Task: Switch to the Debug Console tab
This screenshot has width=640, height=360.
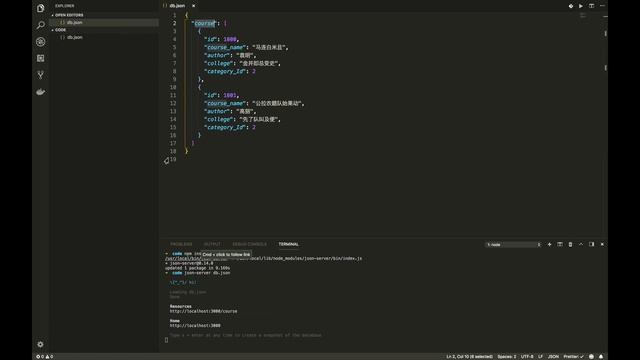Action: point(249,244)
